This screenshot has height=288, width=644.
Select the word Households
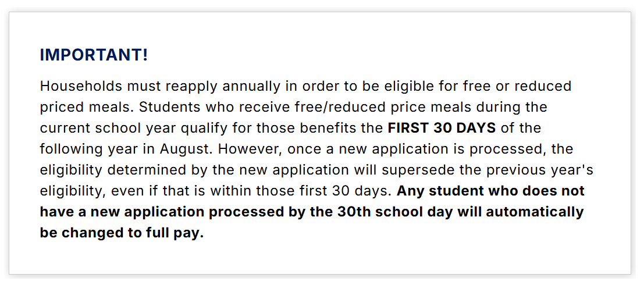pos(81,86)
